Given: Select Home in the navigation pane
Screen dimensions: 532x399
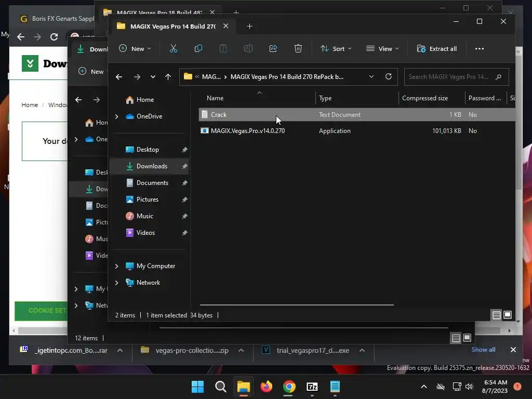Looking at the screenshot, I should [x=145, y=100].
